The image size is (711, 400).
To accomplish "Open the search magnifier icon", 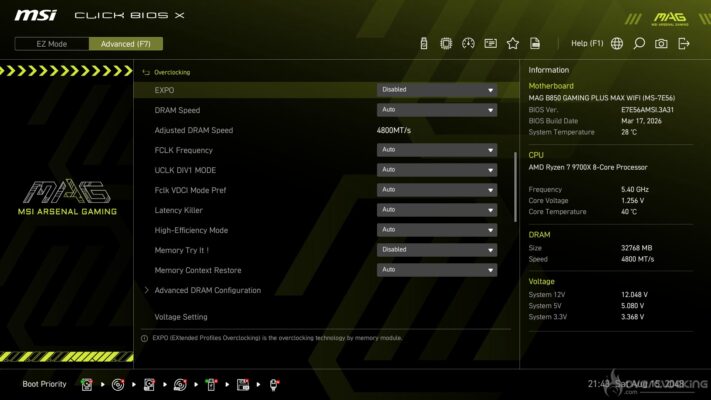I will 639,44.
